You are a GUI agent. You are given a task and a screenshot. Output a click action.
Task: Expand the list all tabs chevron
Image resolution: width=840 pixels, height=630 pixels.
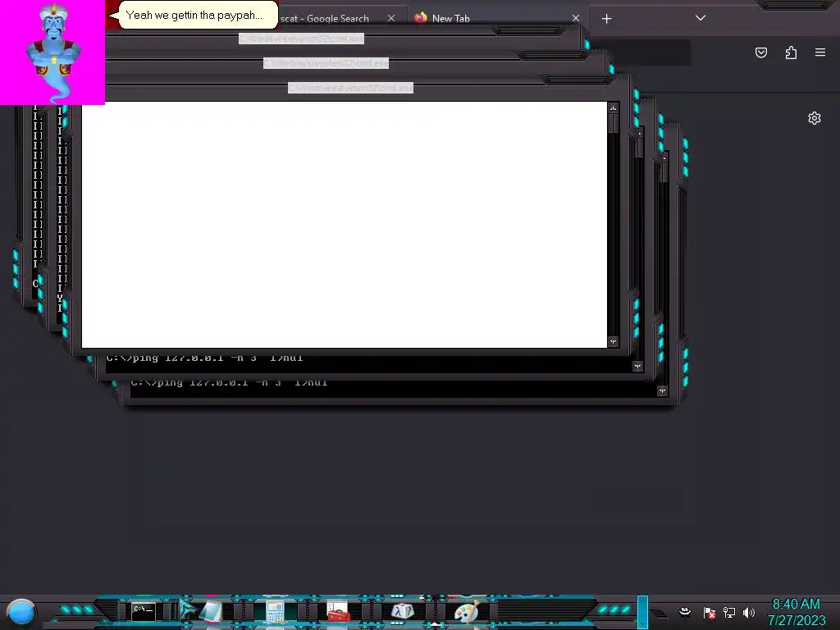[701, 18]
